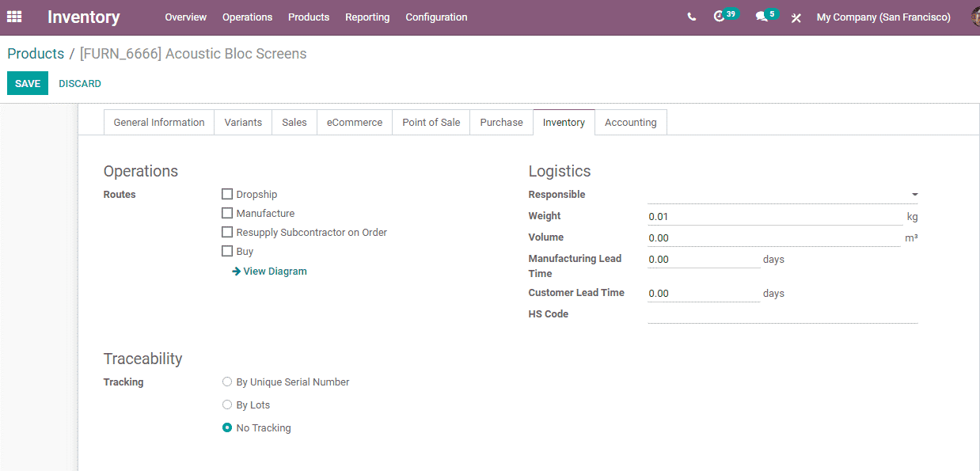The width and height of the screenshot is (980, 471).
Task: Switch to the General Information tab
Action: (x=159, y=122)
